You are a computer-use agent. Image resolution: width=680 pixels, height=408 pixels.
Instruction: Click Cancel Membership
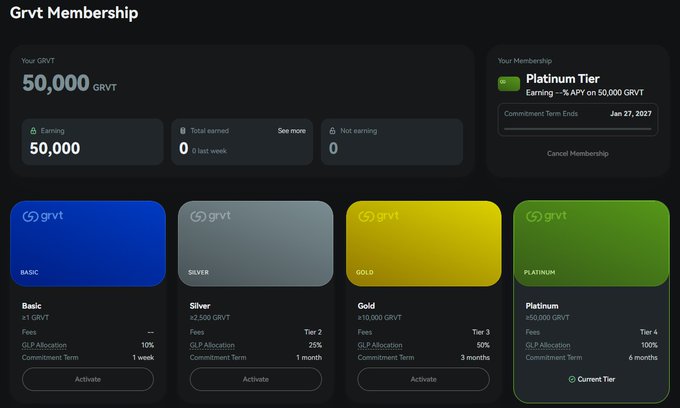point(577,153)
